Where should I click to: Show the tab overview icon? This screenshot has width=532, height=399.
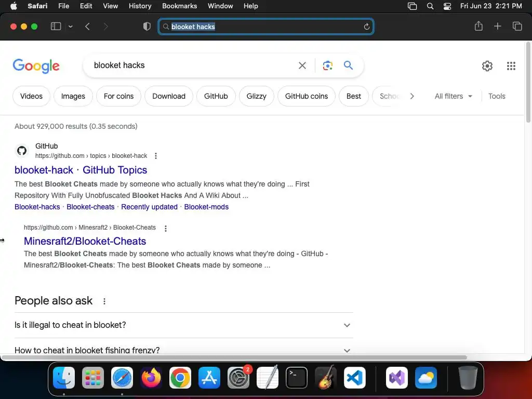click(517, 26)
